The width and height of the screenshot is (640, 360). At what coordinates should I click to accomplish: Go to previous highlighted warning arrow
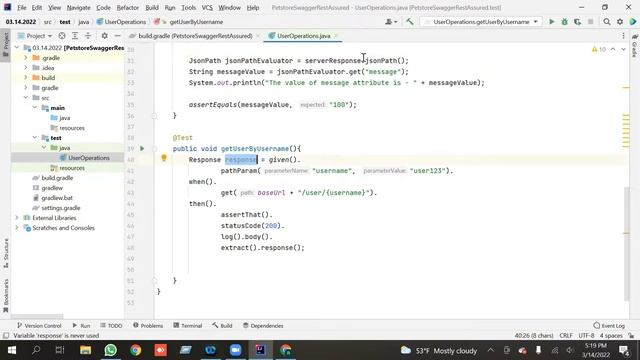[x=613, y=49]
